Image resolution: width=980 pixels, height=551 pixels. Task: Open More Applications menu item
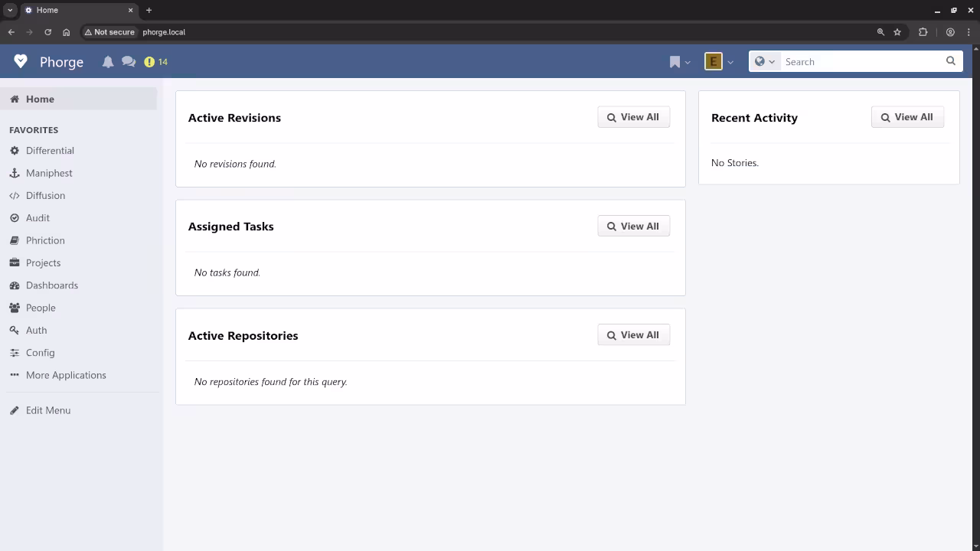pyautogui.click(x=66, y=375)
